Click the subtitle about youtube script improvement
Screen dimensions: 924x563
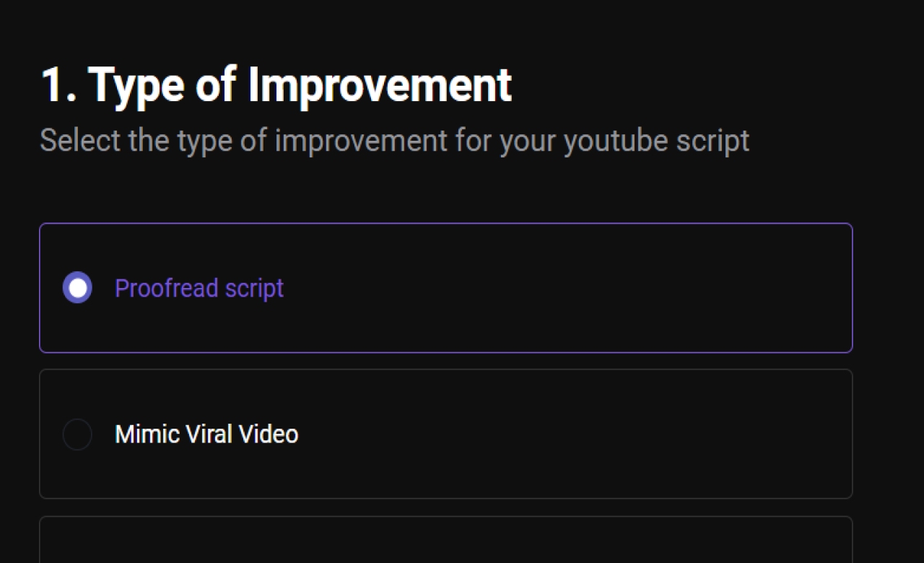[x=394, y=140]
